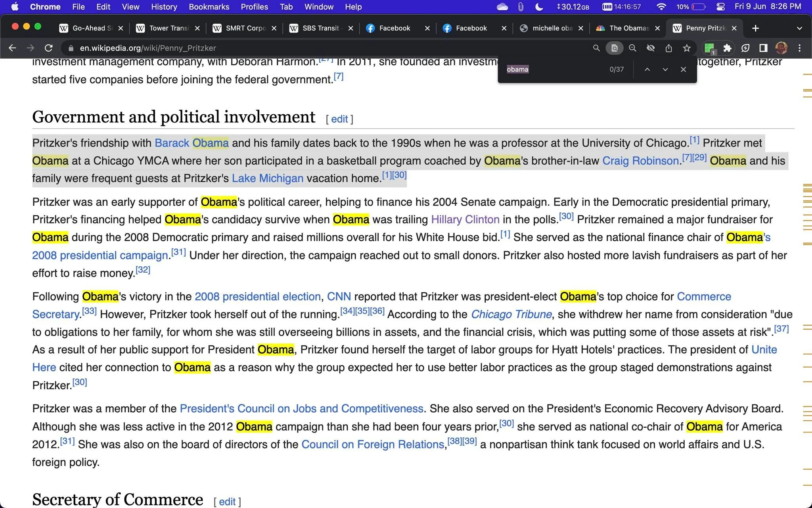Toggle the Focus moon icon in the menu bar
812x508 pixels.
coord(539,7)
